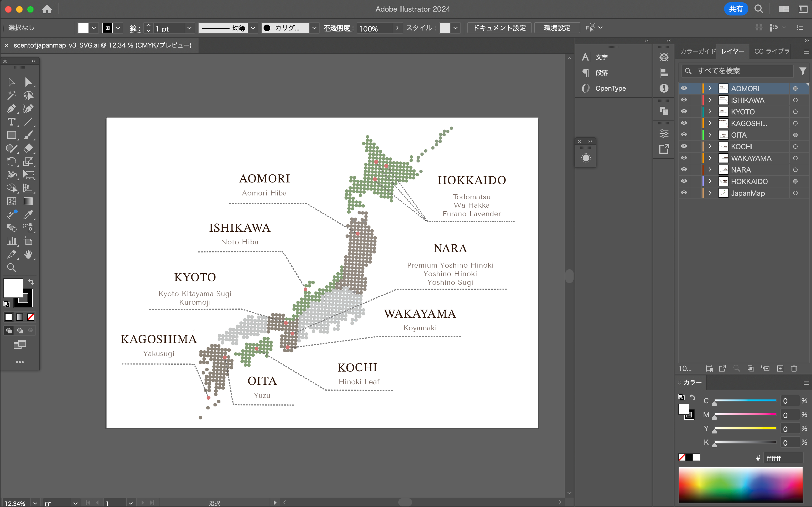Select the Type tool
The height and width of the screenshot is (507, 812).
click(x=11, y=122)
